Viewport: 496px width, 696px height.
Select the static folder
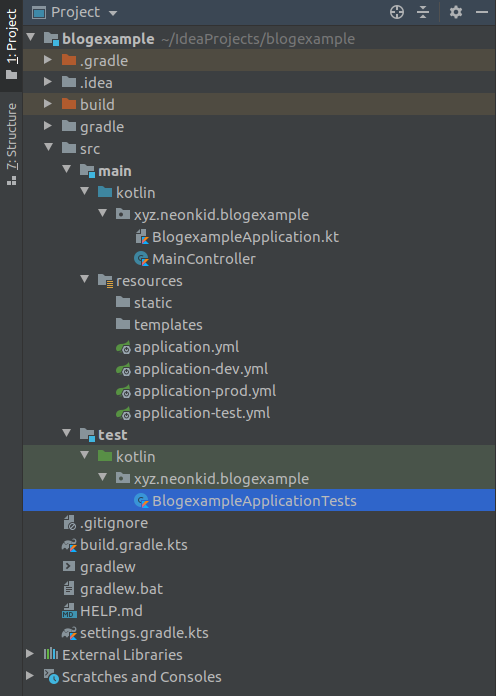[153, 303]
